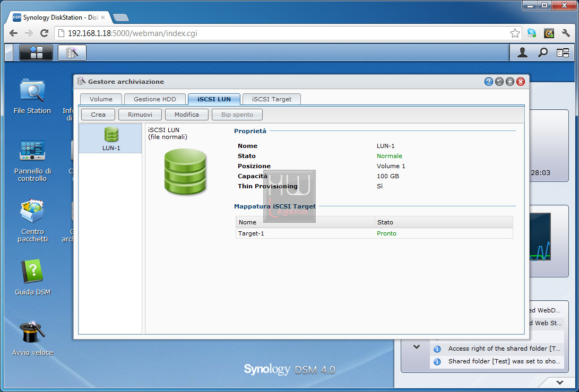579x392 pixels.
Task: Click the Posizione property label
Action: click(254, 166)
